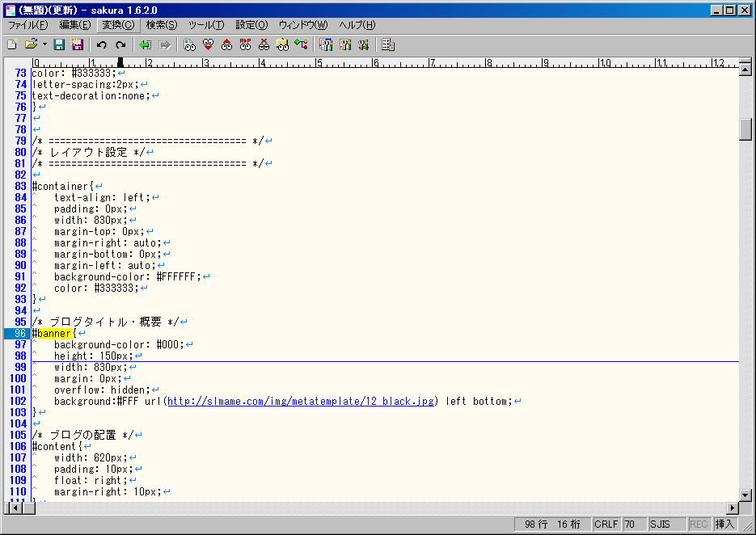Click the text 'overflow: hidden;'

(102, 390)
